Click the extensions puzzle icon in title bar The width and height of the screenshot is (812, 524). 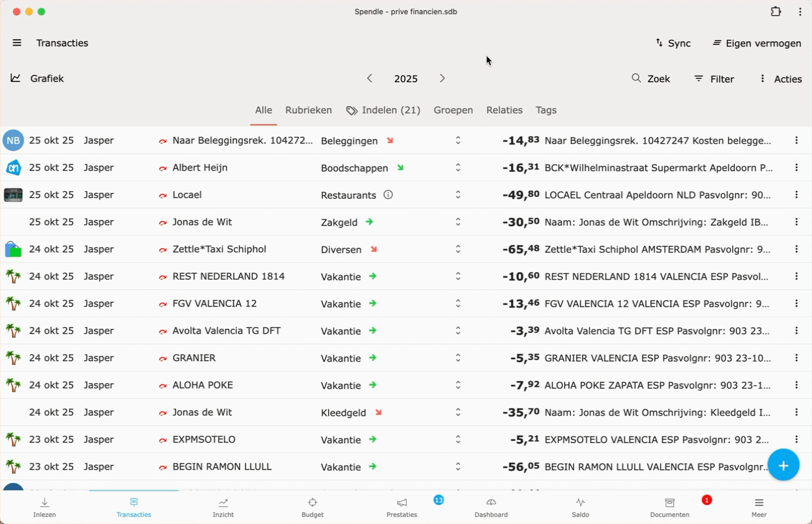tap(776, 12)
